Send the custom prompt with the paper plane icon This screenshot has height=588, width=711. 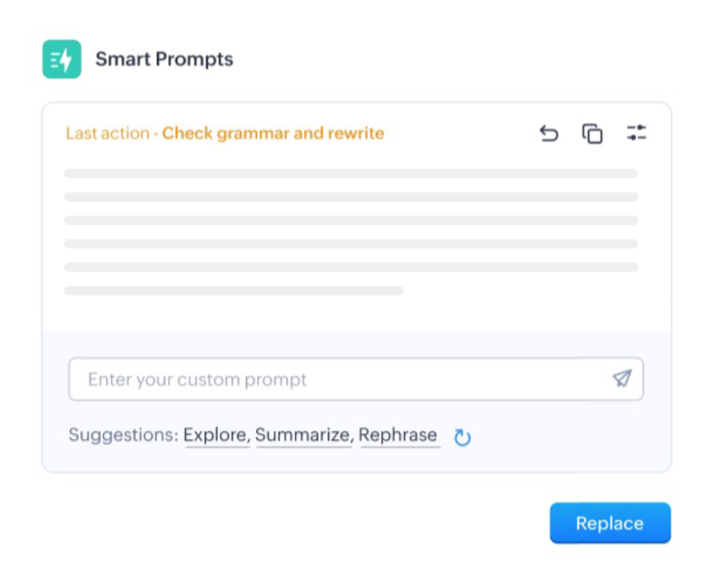click(622, 379)
